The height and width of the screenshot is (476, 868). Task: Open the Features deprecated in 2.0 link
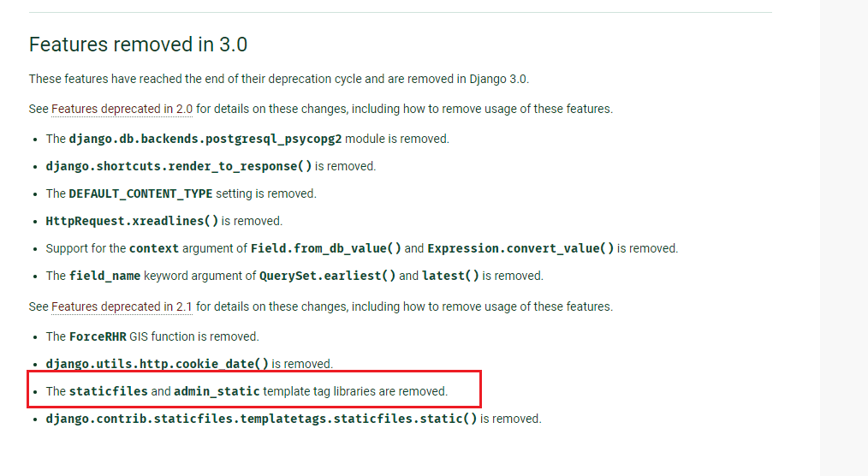click(122, 109)
